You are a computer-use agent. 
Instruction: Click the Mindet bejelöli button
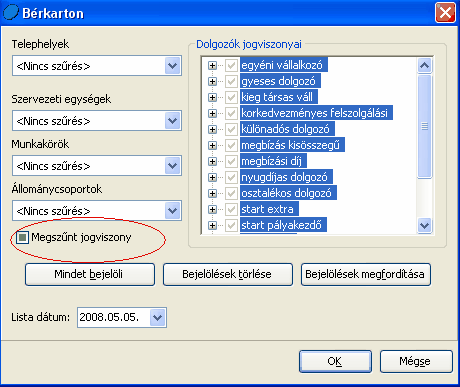[x=90, y=274]
